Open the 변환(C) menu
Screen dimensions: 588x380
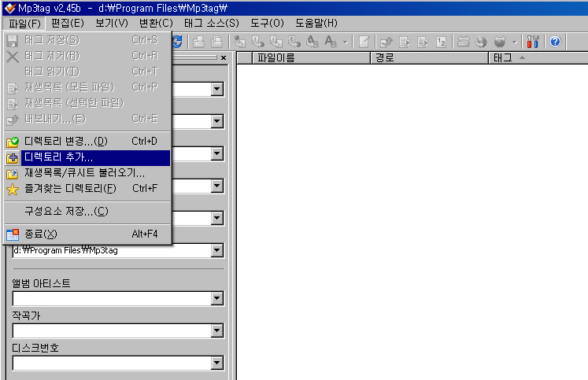coord(156,24)
